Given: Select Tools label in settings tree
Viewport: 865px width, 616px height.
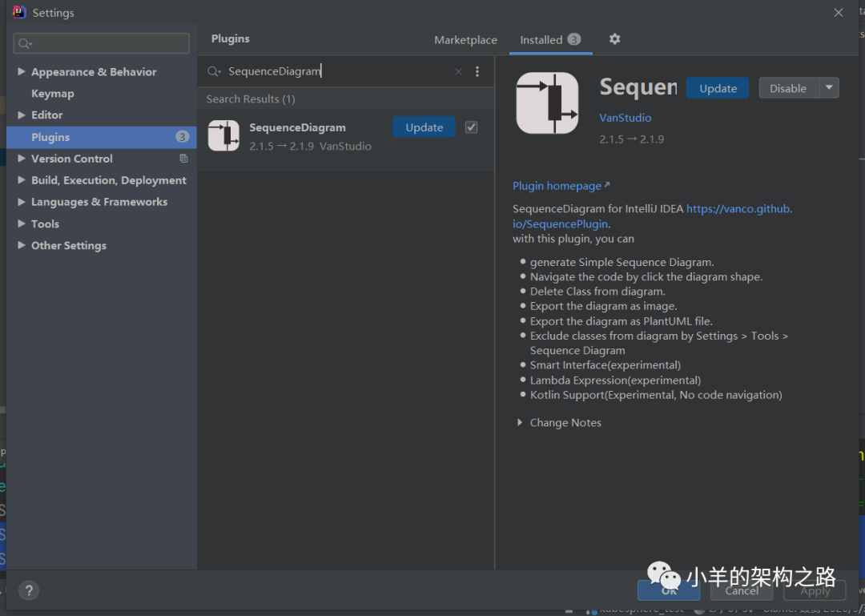Looking at the screenshot, I should [x=45, y=223].
